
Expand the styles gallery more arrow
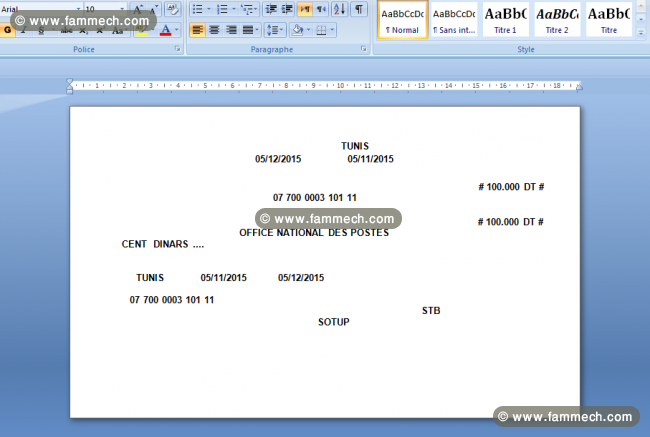(x=641, y=32)
